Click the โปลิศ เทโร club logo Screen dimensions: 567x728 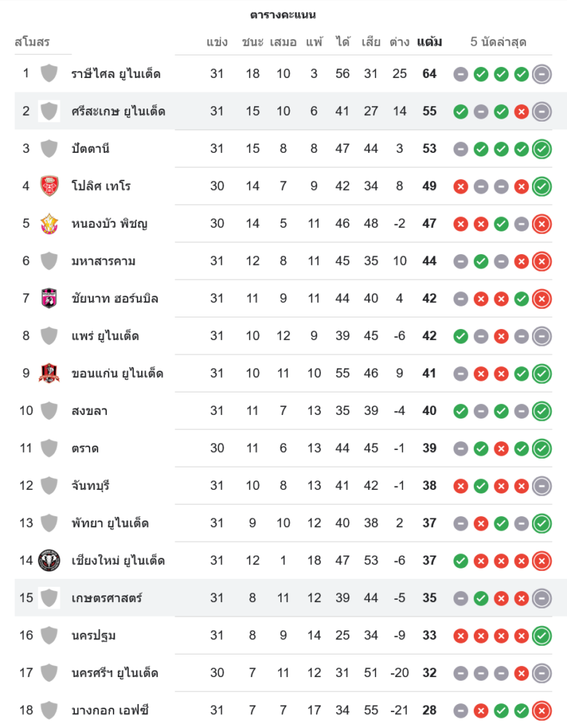pyautogui.click(x=49, y=186)
